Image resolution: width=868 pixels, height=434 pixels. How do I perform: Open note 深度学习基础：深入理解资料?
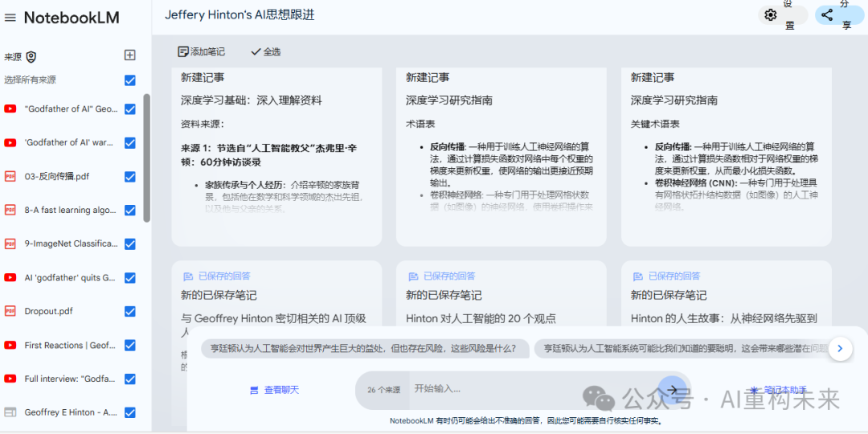pyautogui.click(x=276, y=157)
